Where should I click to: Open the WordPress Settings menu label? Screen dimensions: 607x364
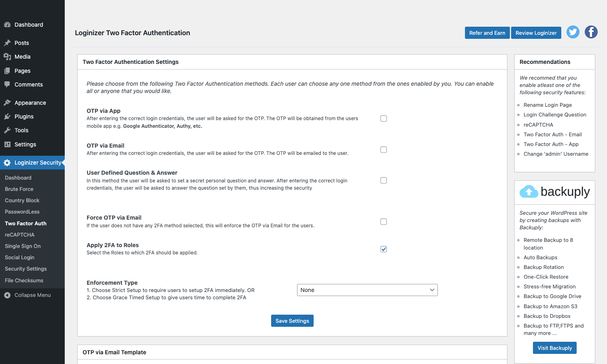(x=25, y=144)
